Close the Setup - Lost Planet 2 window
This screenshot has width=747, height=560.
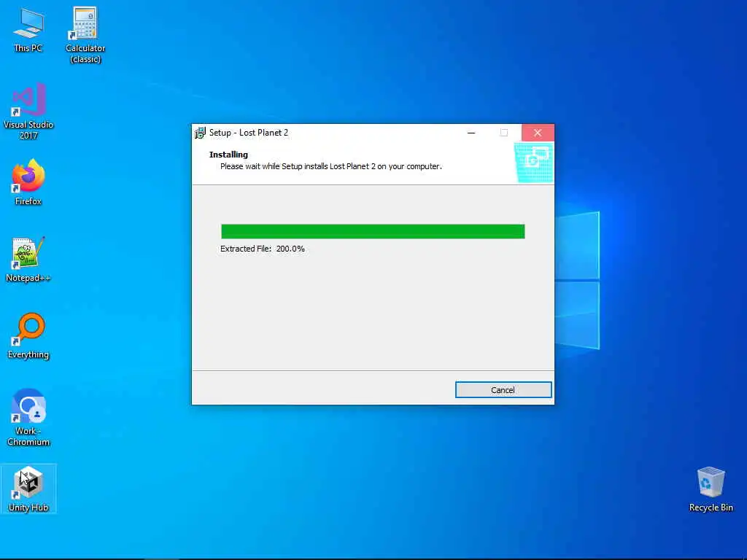[538, 133]
